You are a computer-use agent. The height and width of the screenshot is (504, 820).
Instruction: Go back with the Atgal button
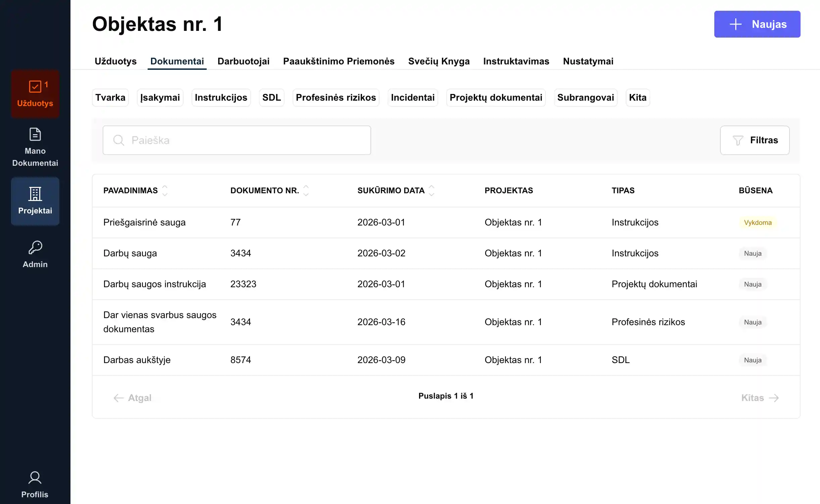[x=133, y=398]
